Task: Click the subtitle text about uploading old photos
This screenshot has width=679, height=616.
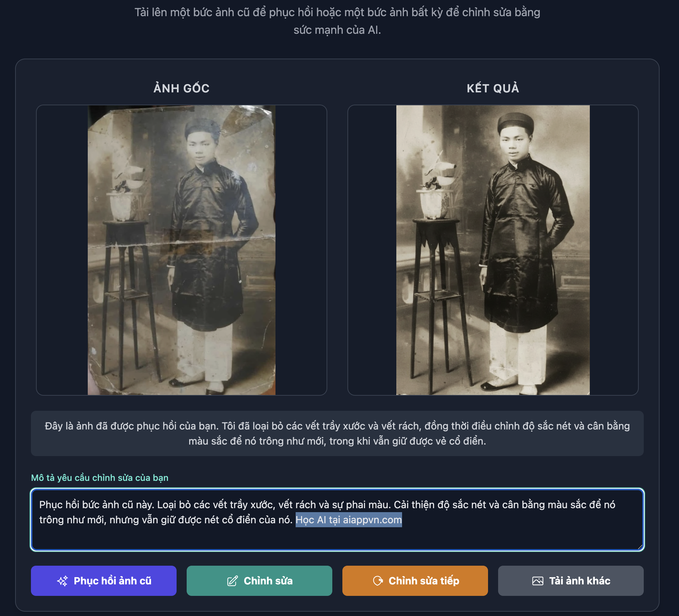Action: [x=337, y=21]
